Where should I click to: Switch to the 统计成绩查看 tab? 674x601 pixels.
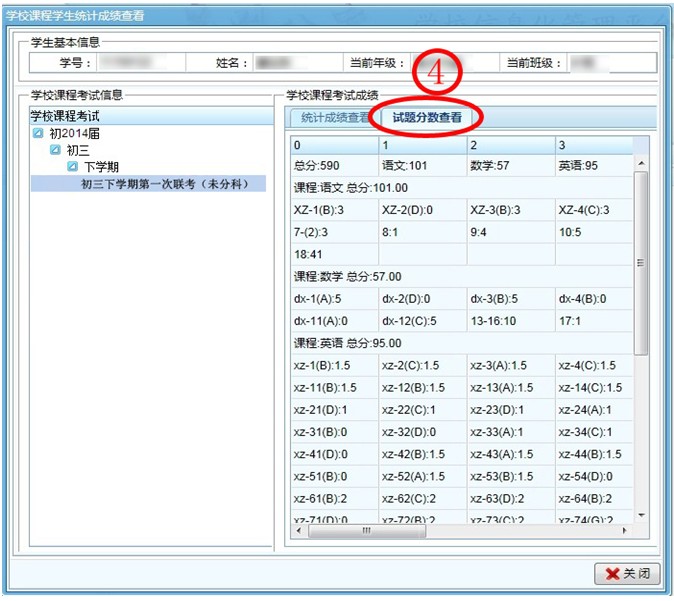(x=333, y=118)
